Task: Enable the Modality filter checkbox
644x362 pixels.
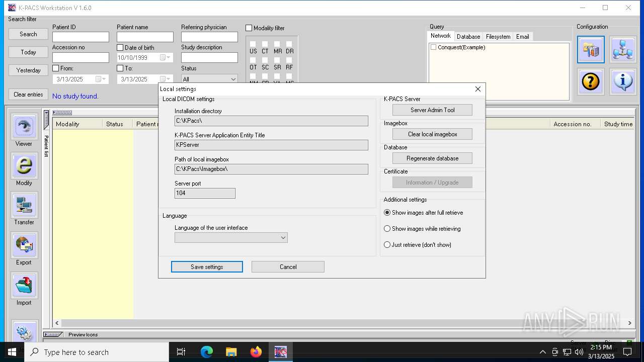Action: [249, 28]
